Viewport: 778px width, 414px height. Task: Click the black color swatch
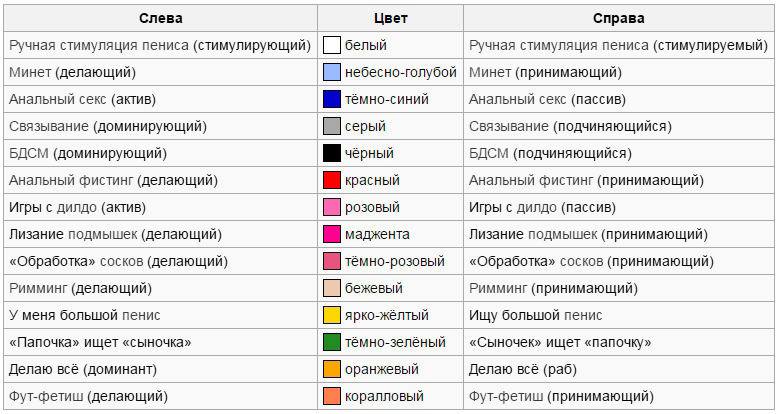(332, 153)
